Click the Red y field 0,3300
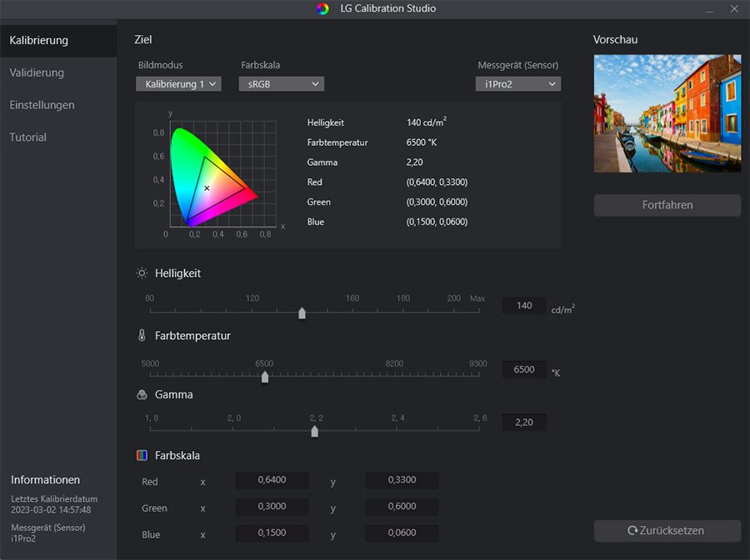 (x=402, y=480)
